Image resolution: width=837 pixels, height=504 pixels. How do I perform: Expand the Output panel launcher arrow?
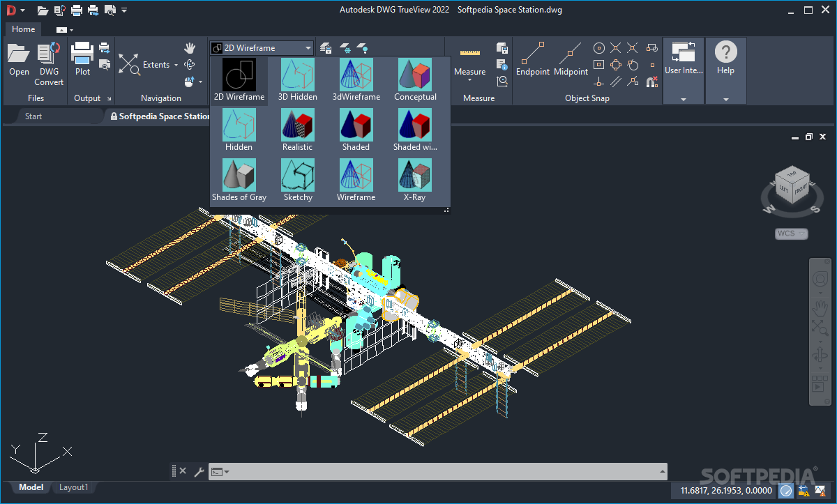(x=110, y=99)
